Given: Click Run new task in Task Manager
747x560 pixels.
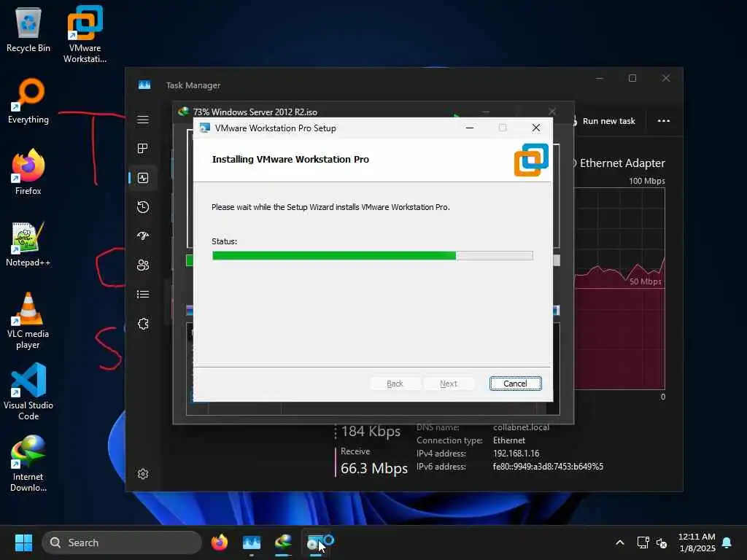Looking at the screenshot, I should (603, 121).
